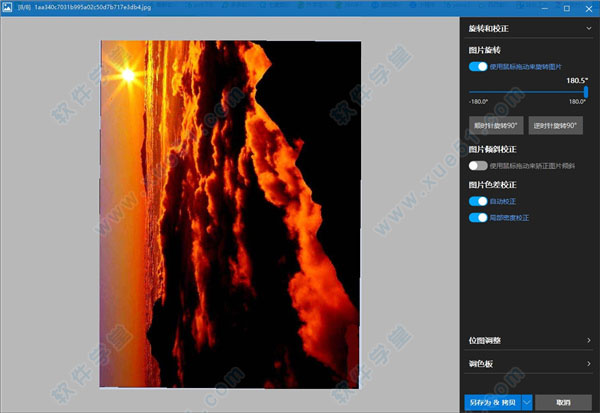Click the middle of the rotation slider track

pyautogui.click(x=528, y=92)
